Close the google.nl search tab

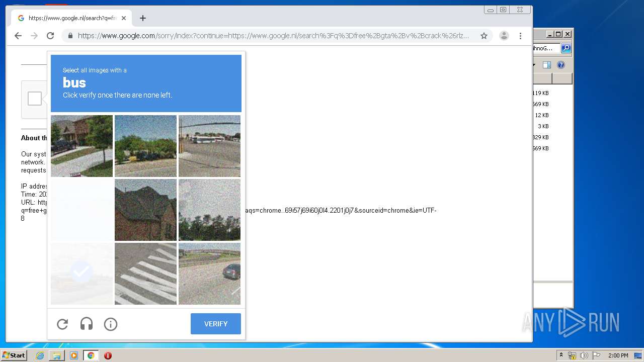click(x=124, y=18)
